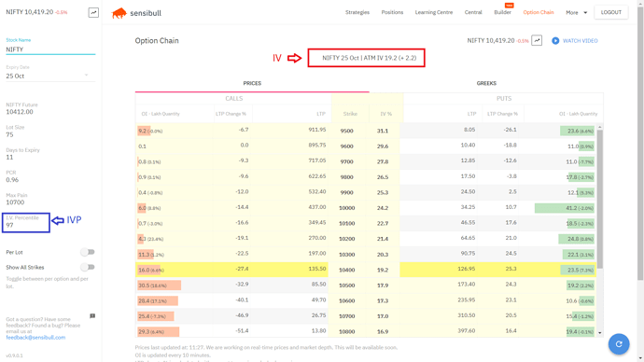Select the 10600 strike cell
The height and width of the screenshot is (362, 644).
tap(346, 300)
